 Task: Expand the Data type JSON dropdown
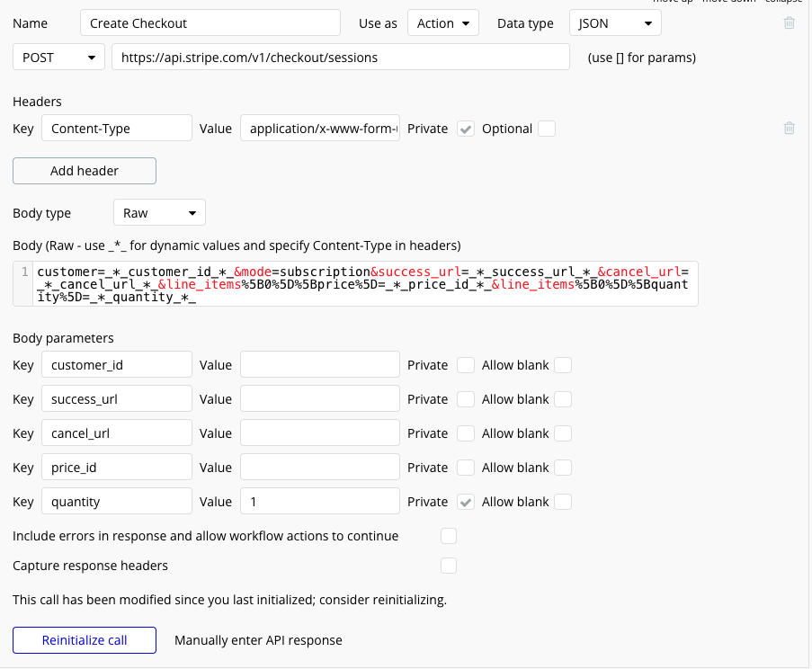[x=615, y=23]
